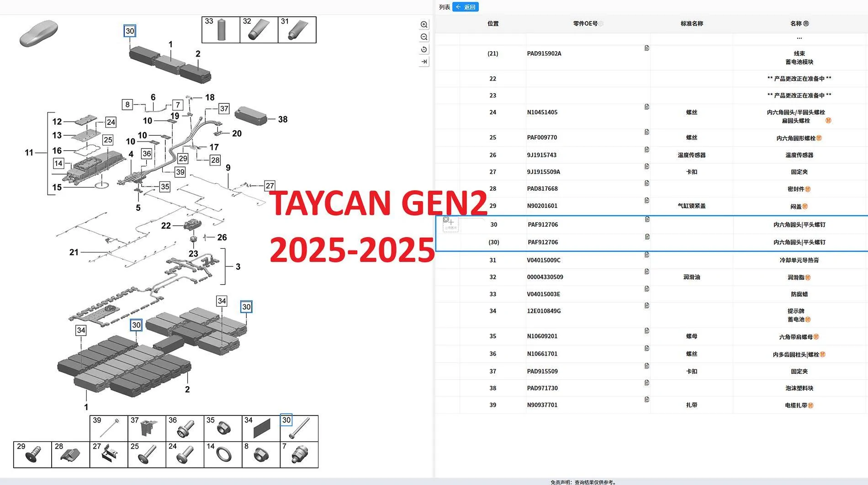Click callout 38 in the diagram
This screenshot has width=868, height=485.
tap(283, 119)
